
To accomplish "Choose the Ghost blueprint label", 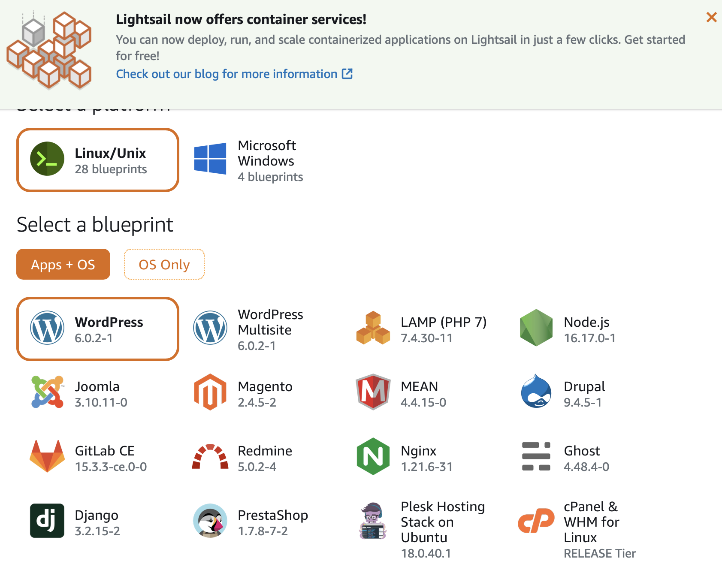I will 582,451.
